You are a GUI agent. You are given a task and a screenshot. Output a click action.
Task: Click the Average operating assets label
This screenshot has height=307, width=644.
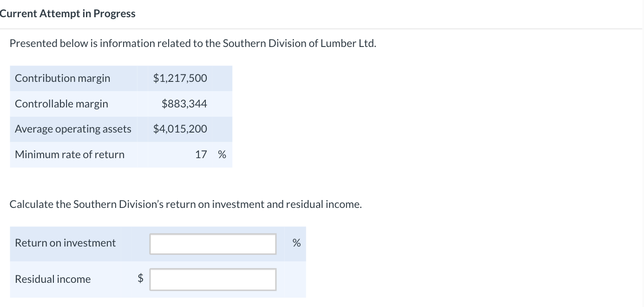click(73, 129)
